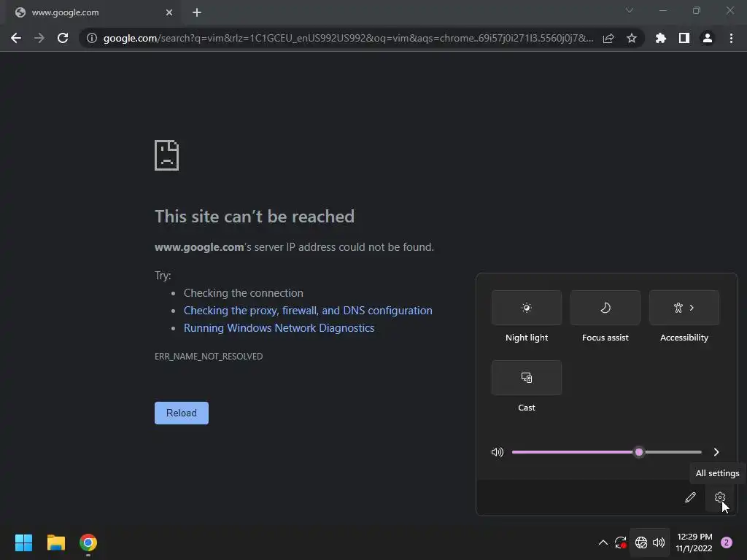Click the blue Reload button
The image size is (747, 560).
click(182, 413)
